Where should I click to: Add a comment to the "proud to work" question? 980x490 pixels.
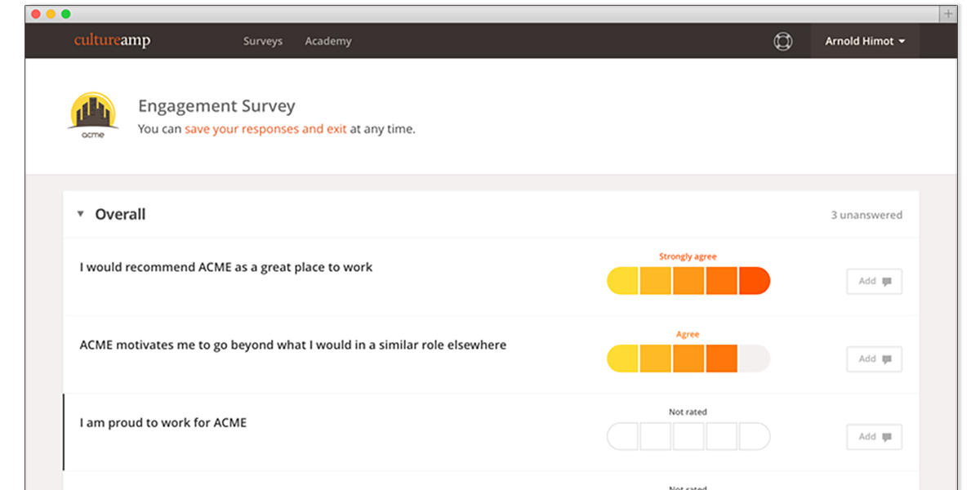[874, 436]
